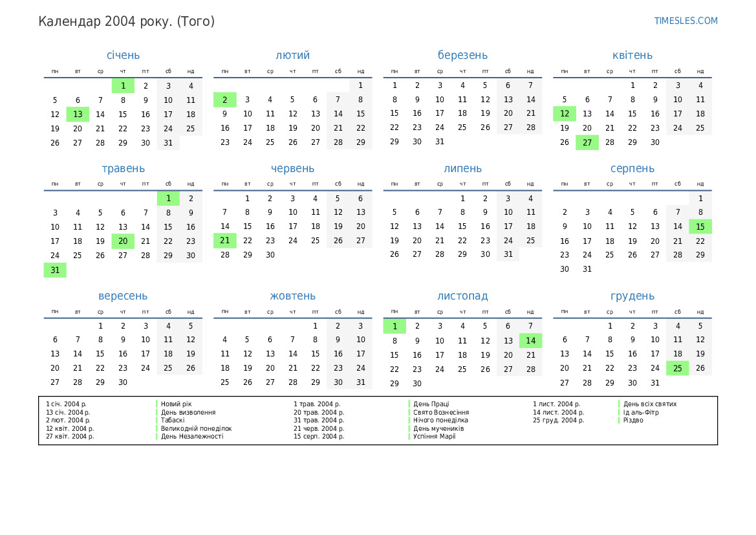Screen dimensions: 756x535
Task: Click legend entry 'Успіння Марії'
Action: (434, 436)
